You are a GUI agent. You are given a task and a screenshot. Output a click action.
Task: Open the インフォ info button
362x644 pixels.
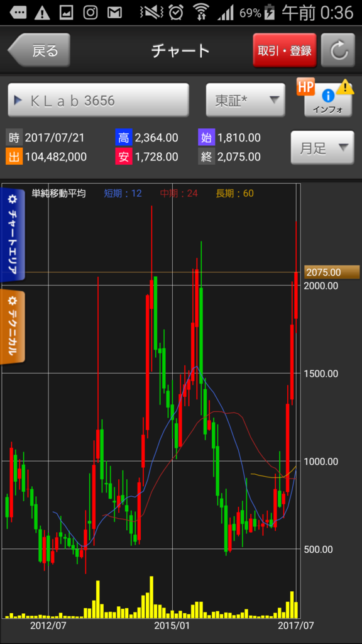[x=328, y=101]
